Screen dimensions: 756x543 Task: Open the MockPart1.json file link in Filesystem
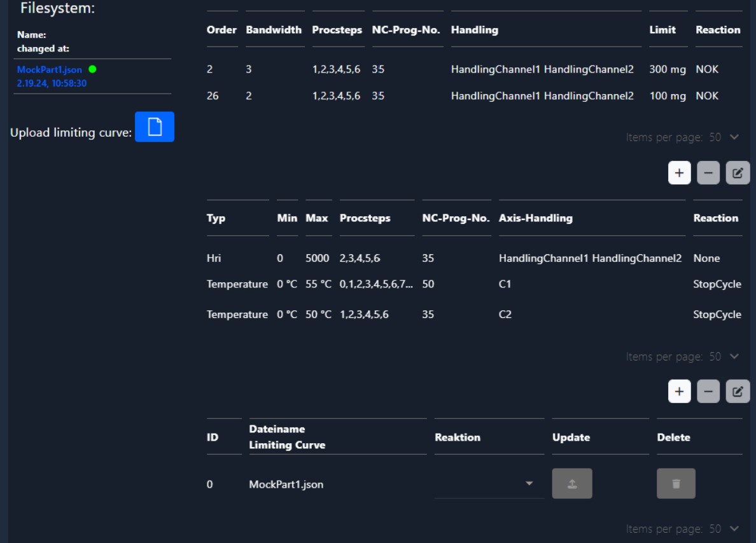(50, 70)
